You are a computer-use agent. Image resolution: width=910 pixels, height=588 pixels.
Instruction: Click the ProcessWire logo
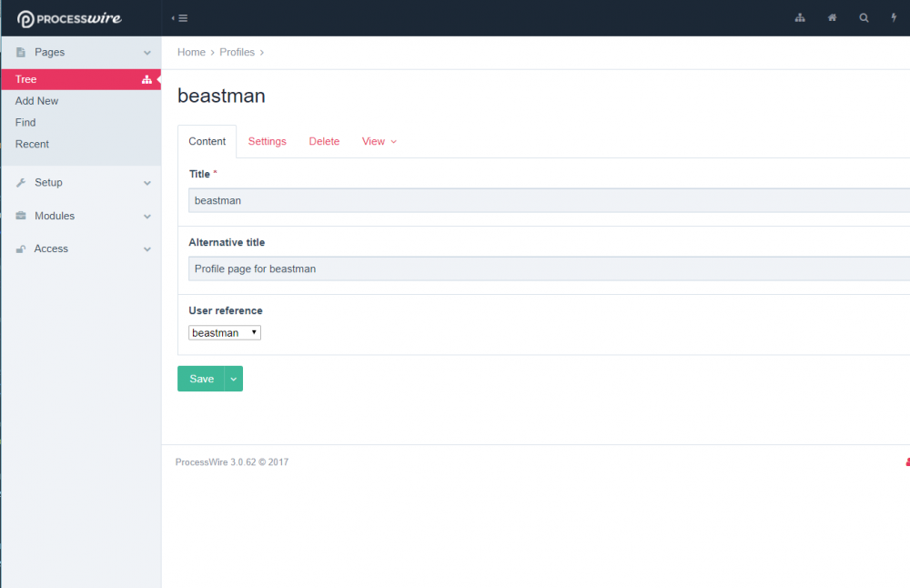click(x=69, y=18)
